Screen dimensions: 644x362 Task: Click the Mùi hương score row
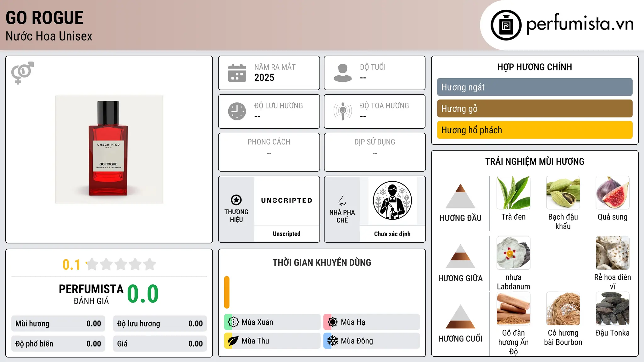pyautogui.click(x=58, y=324)
